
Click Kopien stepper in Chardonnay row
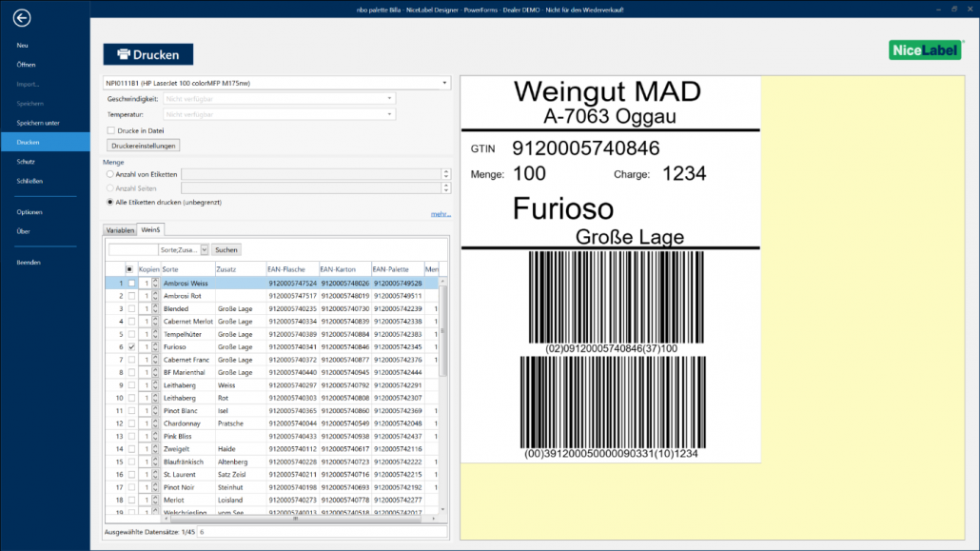click(x=155, y=423)
